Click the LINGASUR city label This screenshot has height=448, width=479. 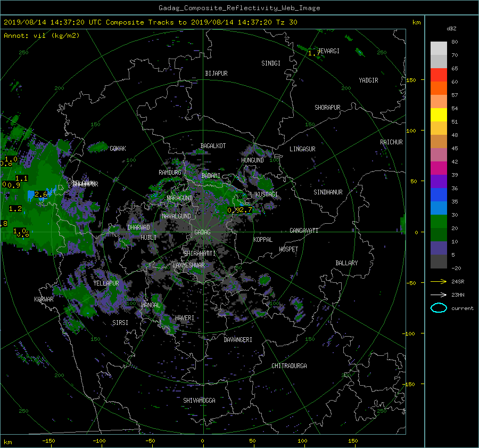click(302, 149)
